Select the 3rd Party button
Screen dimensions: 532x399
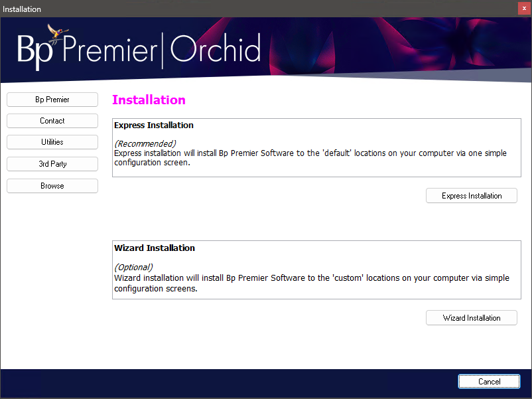(52, 164)
